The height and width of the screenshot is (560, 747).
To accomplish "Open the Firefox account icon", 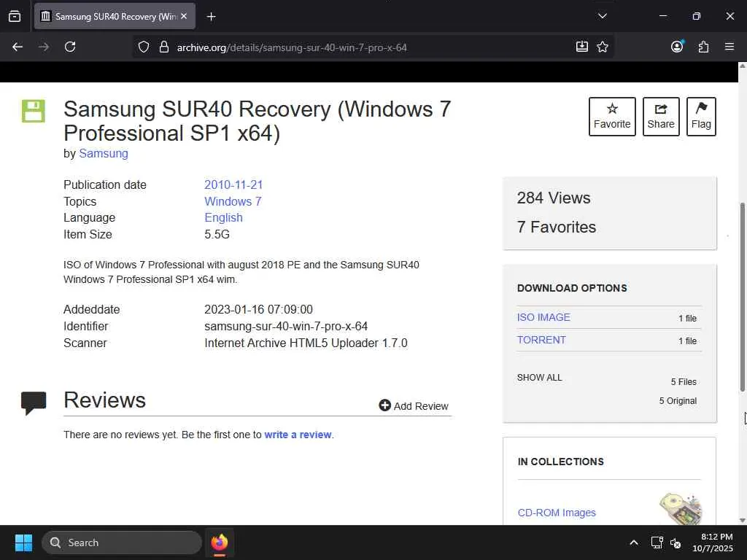I will [x=677, y=47].
